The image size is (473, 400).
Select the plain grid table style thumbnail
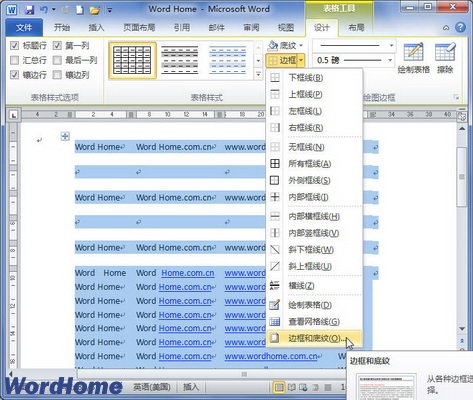(x=132, y=60)
